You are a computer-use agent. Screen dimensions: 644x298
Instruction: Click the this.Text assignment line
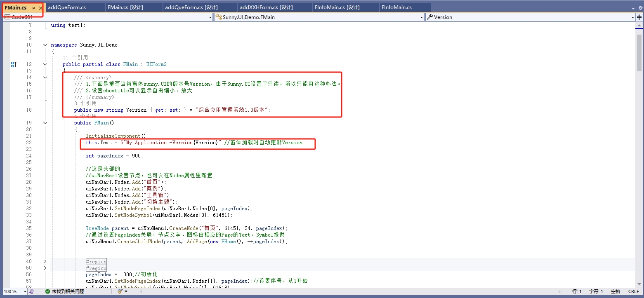point(194,143)
